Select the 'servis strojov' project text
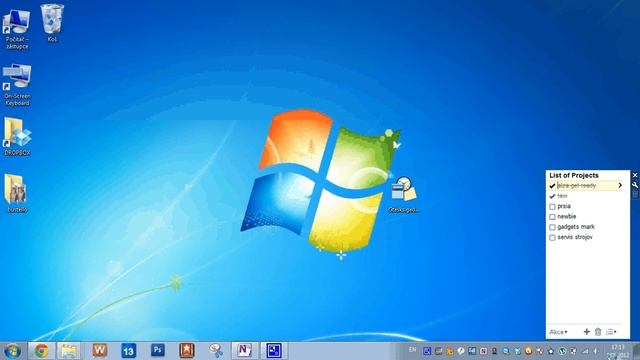This screenshot has height=360, width=640. click(575, 237)
